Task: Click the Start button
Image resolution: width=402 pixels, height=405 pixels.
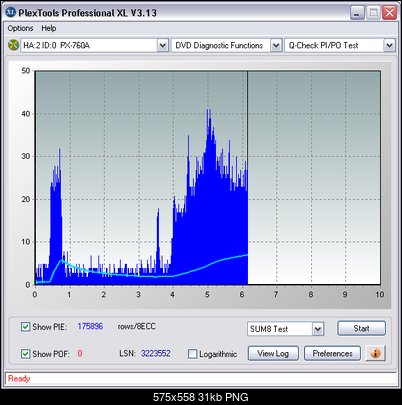Action: tap(361, 328)
